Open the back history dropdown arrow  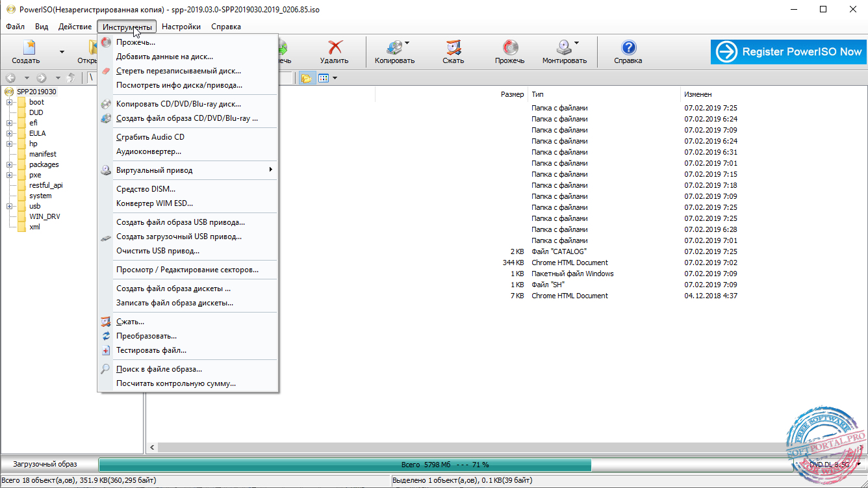pyautogui.click(x=26, y=78)
